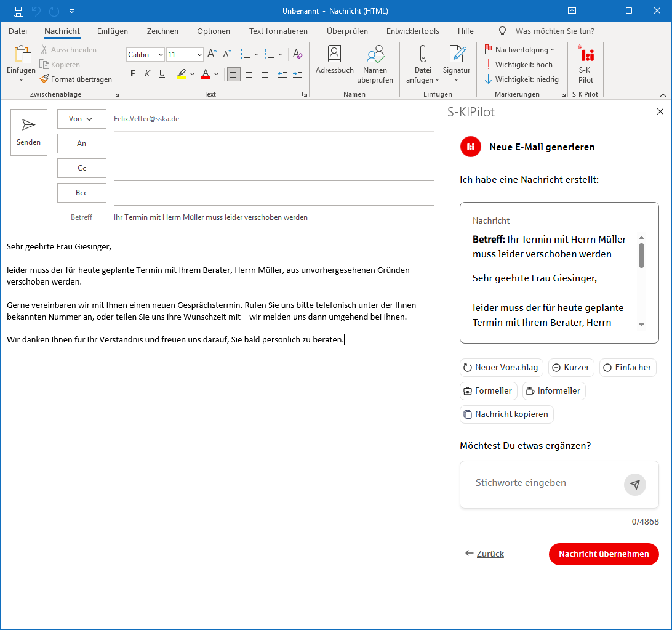Toggle italic text formatting
672x630 pixels.
(x=147, y=74)
